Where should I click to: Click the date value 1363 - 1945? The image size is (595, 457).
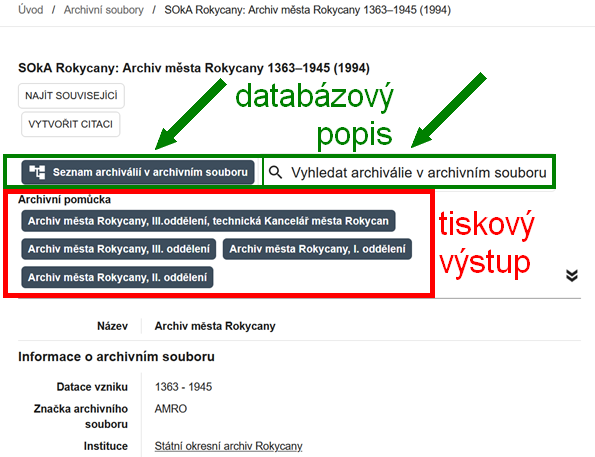(183, 387)
